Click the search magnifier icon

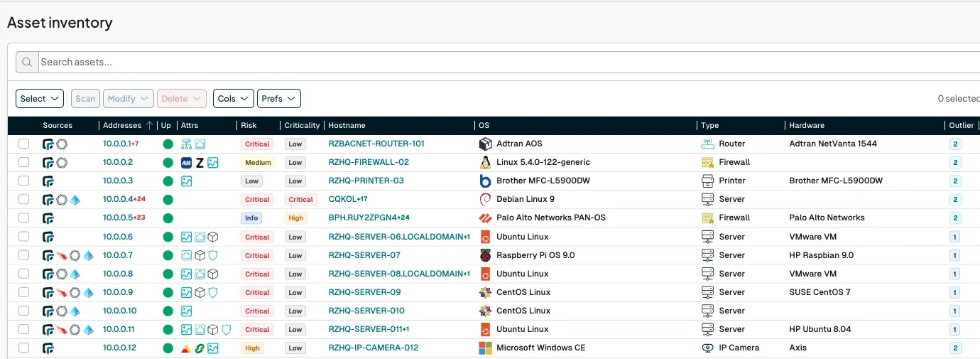click(x=27, y=63)
